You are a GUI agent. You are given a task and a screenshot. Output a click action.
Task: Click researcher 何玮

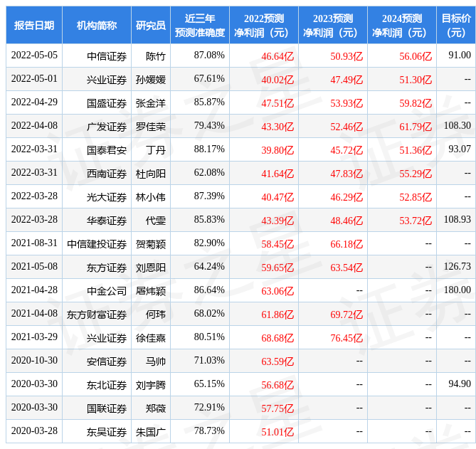pos(156,315)
